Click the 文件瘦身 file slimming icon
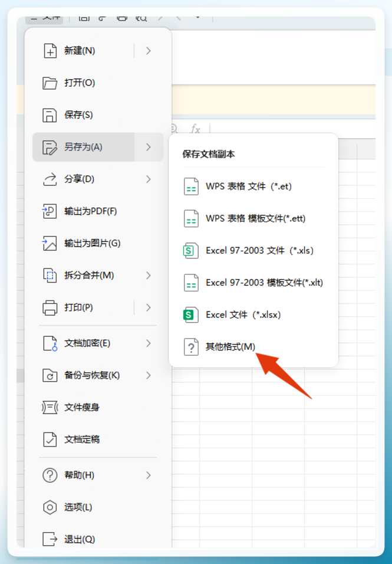 coord(50,408)
